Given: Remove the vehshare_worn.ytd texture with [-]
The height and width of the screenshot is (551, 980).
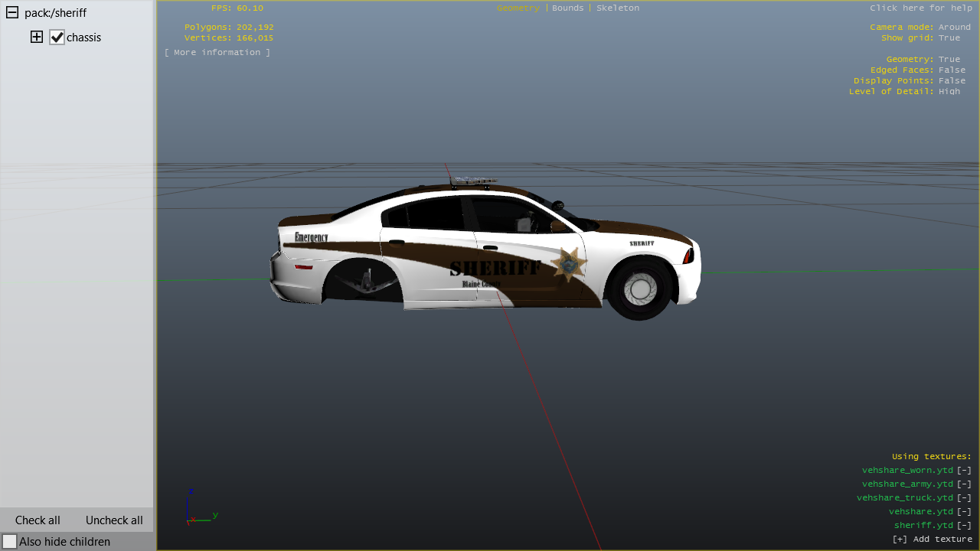Looking at the screenshot, I should (x=964, y=470).
